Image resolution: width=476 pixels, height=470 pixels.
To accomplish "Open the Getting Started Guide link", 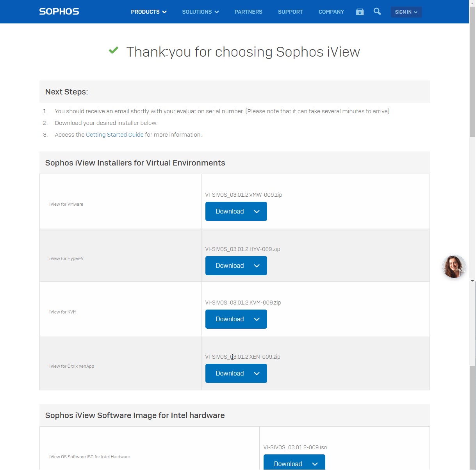I will click(x=115, y=135).
